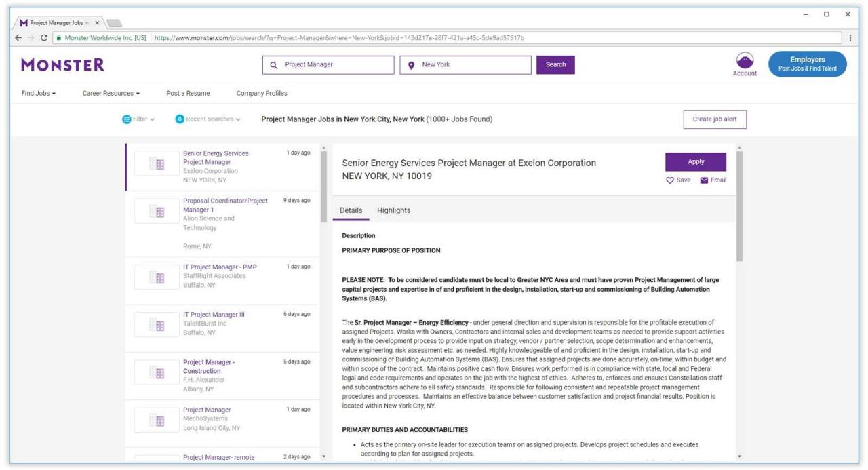Click '9 days ago' posting date
The width and height of the screenshot is (868, 470).
(x=297, y=201)
